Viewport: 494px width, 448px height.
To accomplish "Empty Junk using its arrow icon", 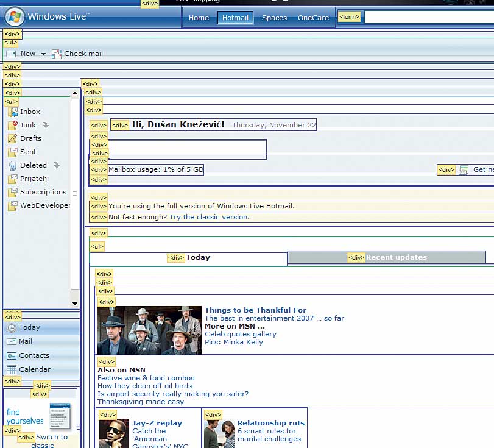I will coord(46,125).
